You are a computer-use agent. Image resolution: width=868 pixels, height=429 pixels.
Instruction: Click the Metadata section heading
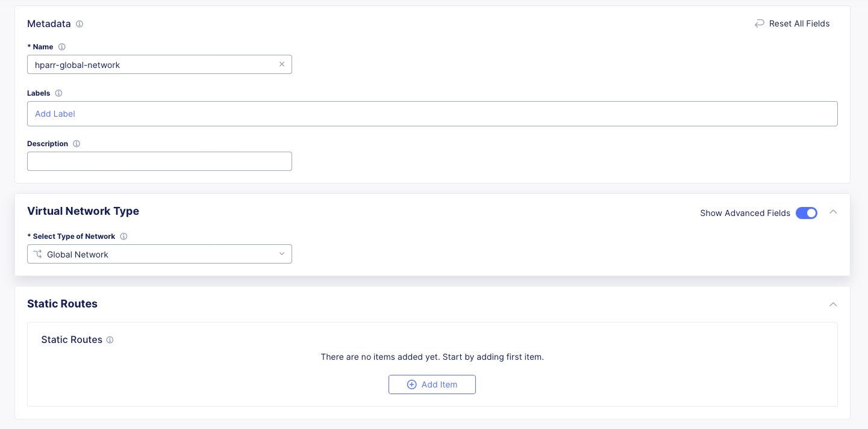[x=49, y=24]
